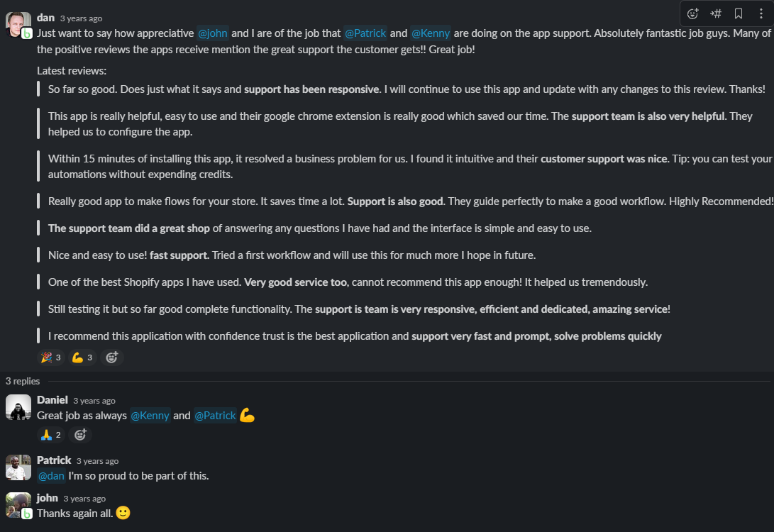
Task: Add a reaction from the message hover toolbar
Action: point(692,13)
